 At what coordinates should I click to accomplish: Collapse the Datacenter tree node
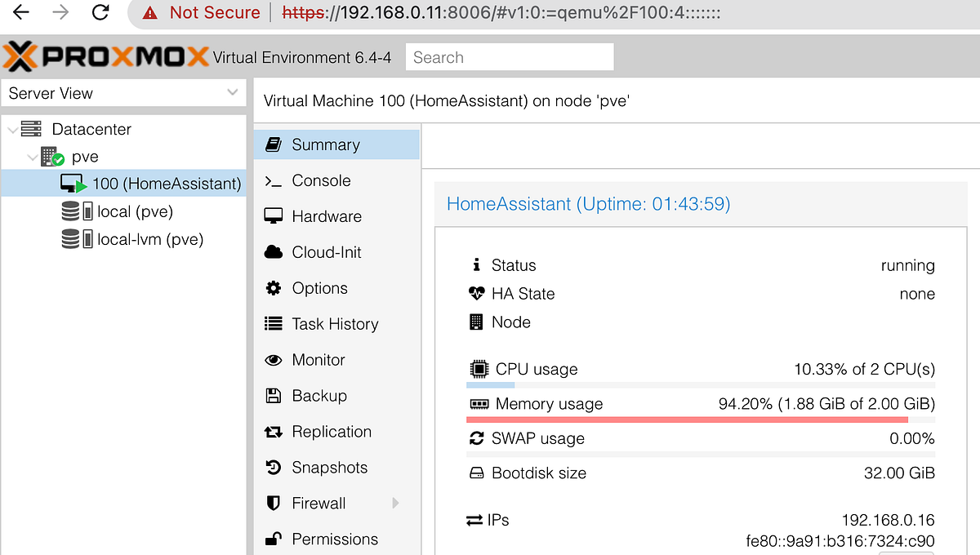coord(11,129)
